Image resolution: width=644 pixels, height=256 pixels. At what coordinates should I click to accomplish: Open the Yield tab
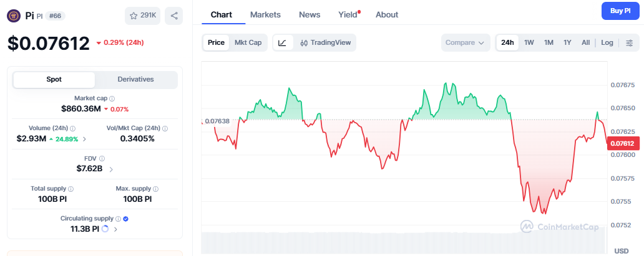pyautogui.click(x=348, y=15)
